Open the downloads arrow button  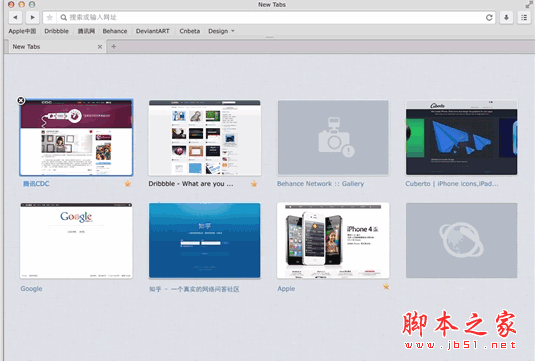tap(506, 17)
